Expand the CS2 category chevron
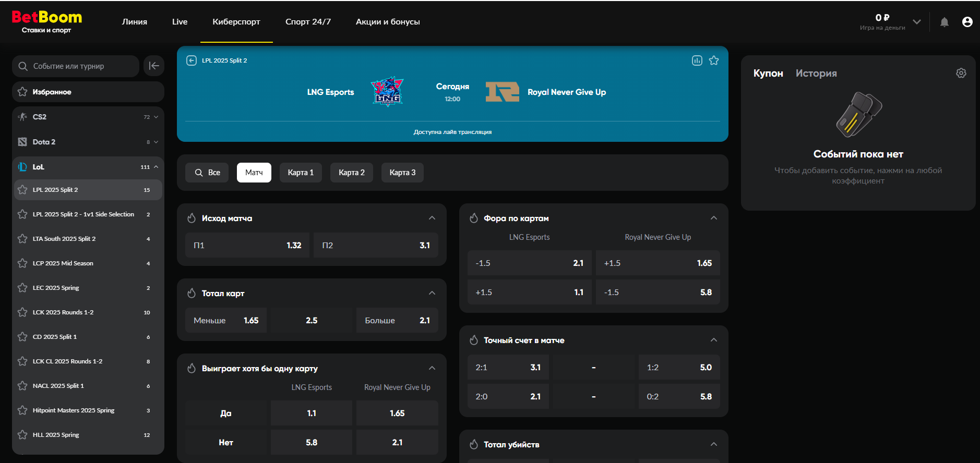The height and width of the screenshot is (463, 980). (x=156, y=117)
